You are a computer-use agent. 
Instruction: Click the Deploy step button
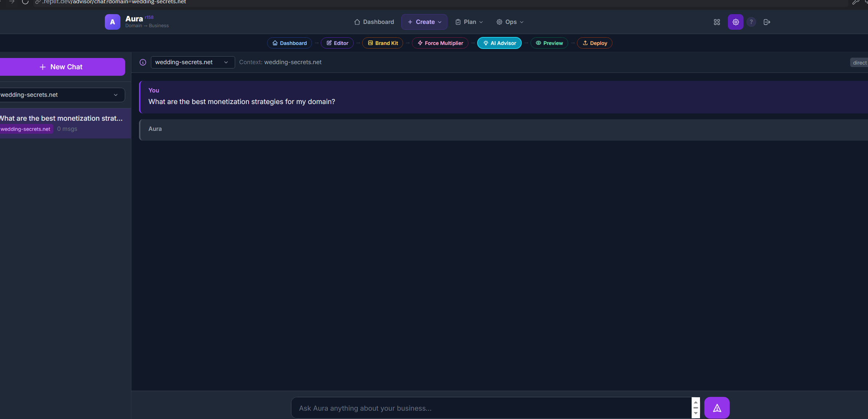(595, 43)
